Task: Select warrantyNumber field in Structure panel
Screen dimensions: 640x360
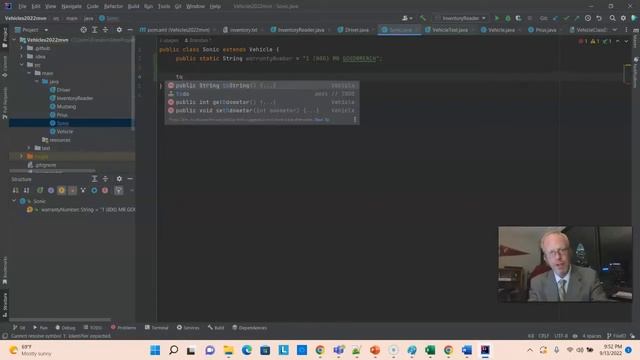Action: (x=81, y=209)
